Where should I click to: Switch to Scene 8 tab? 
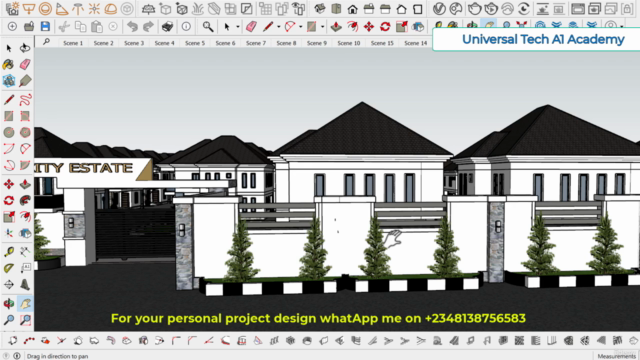point(287,43)
